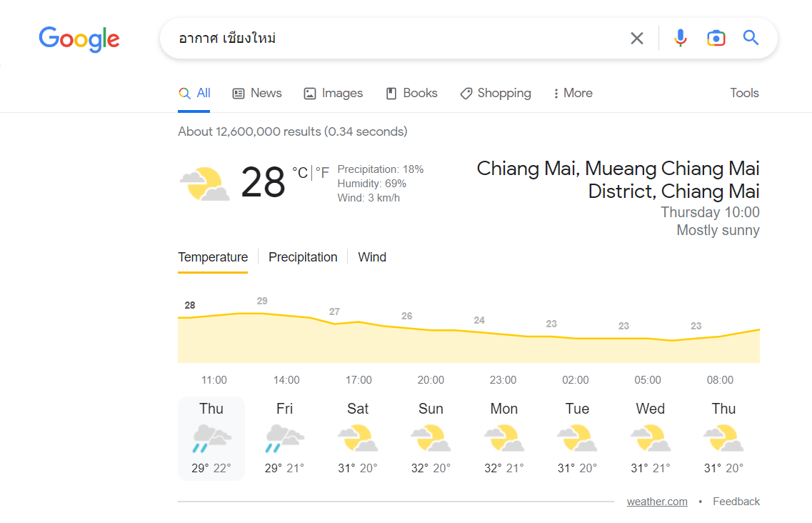
Task: Open Google Lens camera search icon
Action: click(x=716, y=39)
